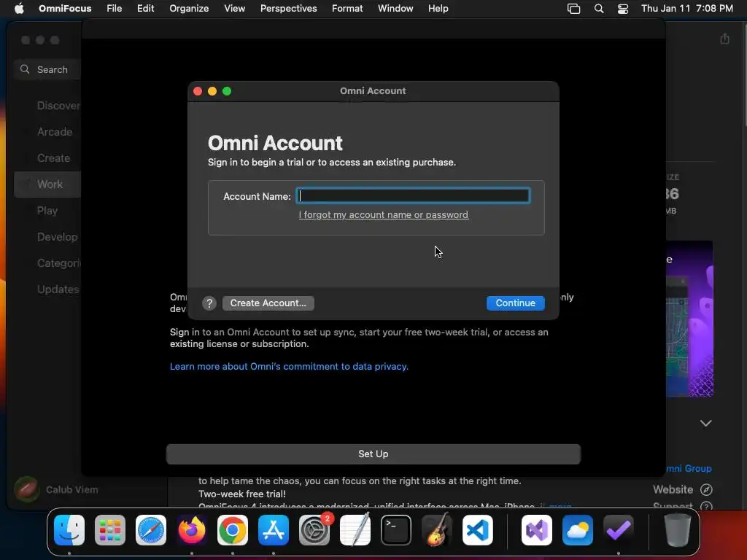Select Categories in App Store sidebar

pos(59,262)
